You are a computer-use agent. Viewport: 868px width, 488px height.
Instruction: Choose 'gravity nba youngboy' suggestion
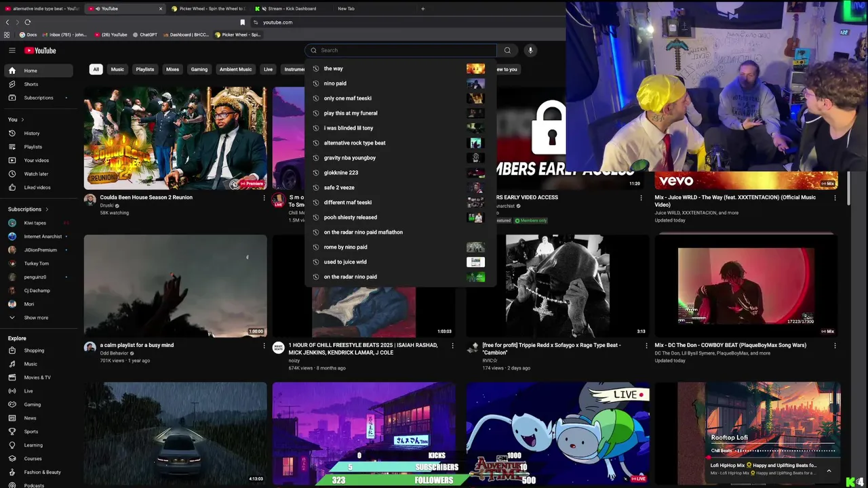(x=401, y=158)
